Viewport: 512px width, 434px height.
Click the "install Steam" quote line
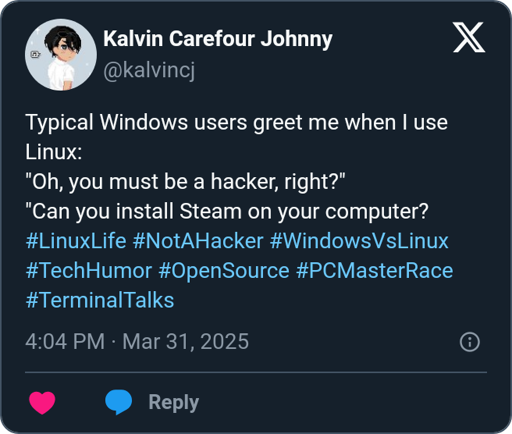tap(227, 212)
